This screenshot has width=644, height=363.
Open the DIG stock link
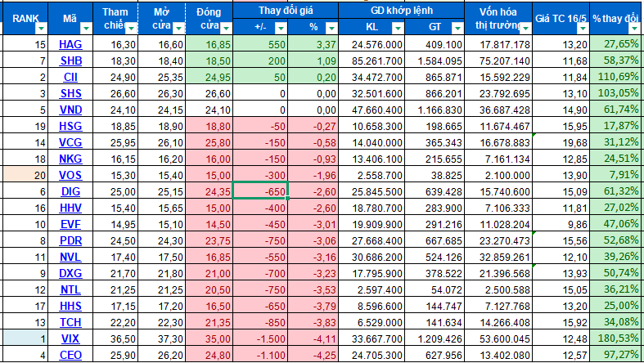point(70,191)
